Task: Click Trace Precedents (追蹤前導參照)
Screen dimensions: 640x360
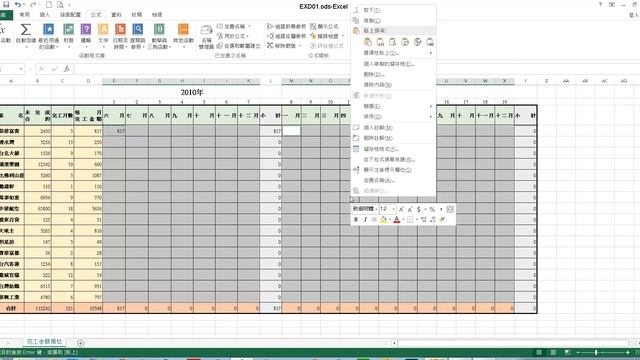Action: (287, 26)
